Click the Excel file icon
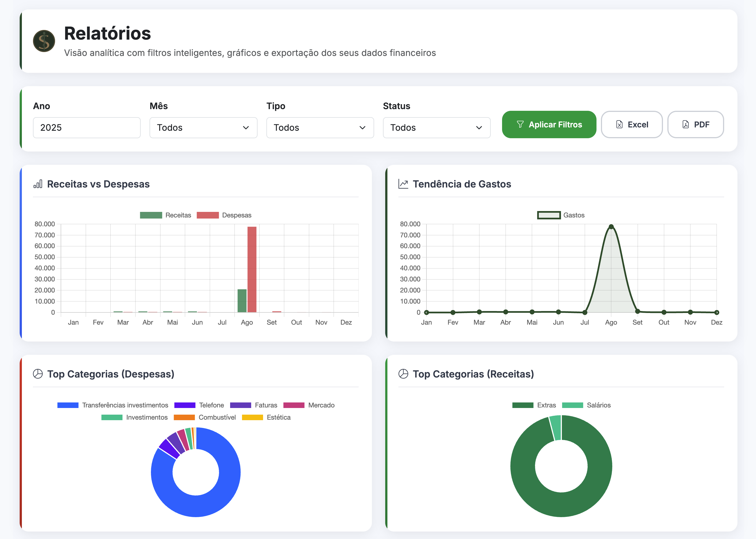 pyautogui.click(x=619, y=124)
